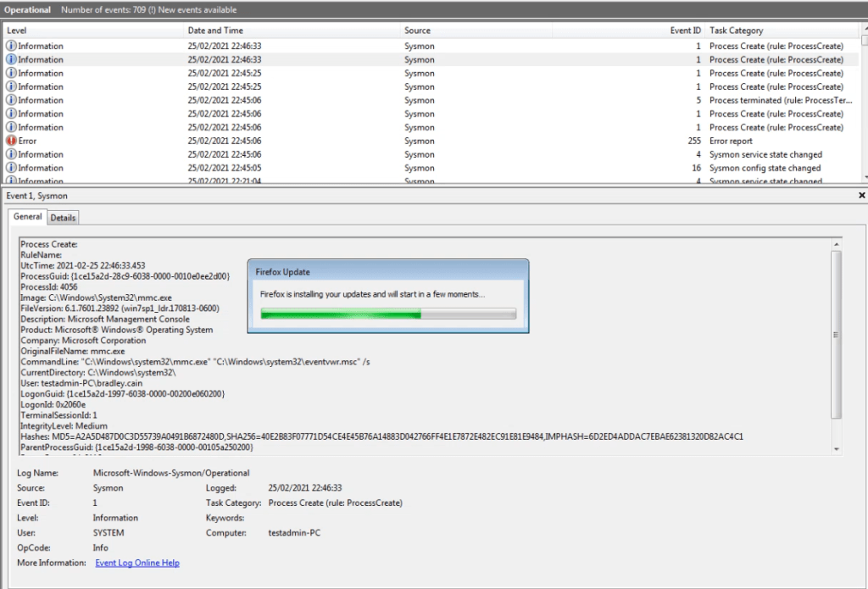Close the Event 1, Sysmon details pane
The image size is (868, 589).
click(861, 195)
